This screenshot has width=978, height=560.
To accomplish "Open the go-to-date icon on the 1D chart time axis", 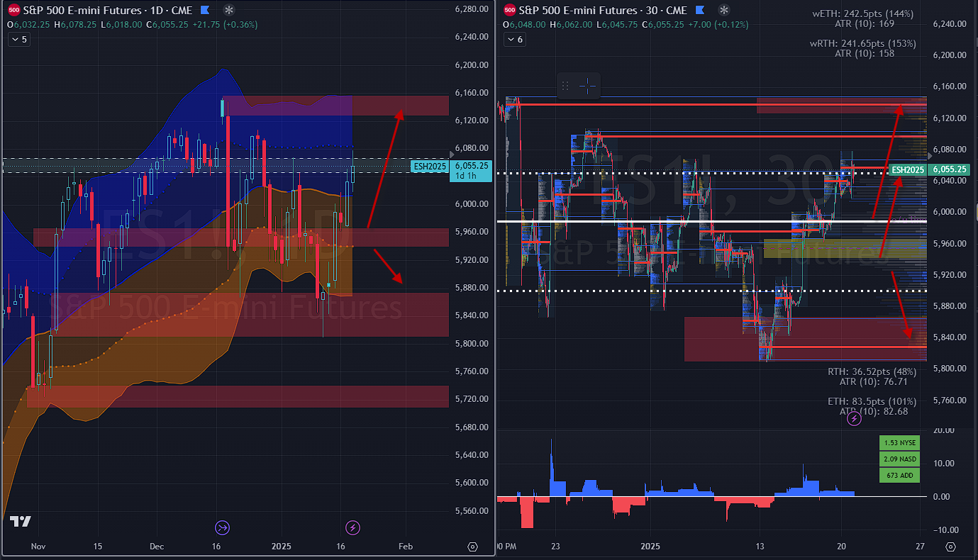I will [223, 527].
